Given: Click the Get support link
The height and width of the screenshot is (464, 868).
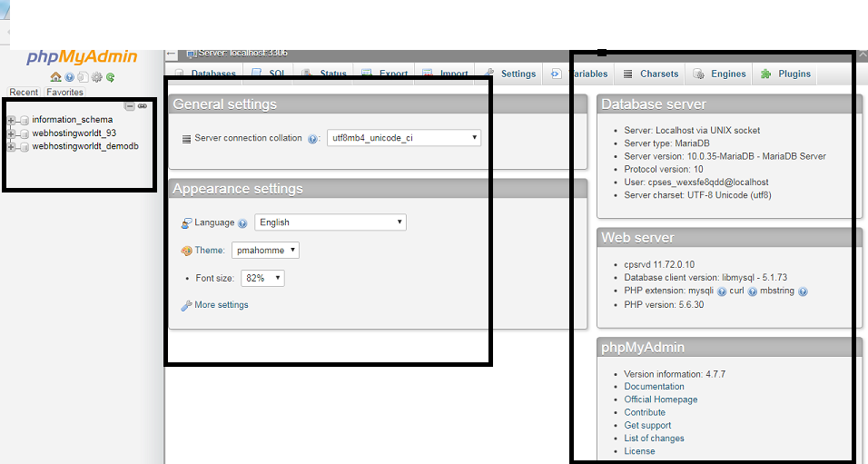Looking at the screenshot, I should point(647,425).
